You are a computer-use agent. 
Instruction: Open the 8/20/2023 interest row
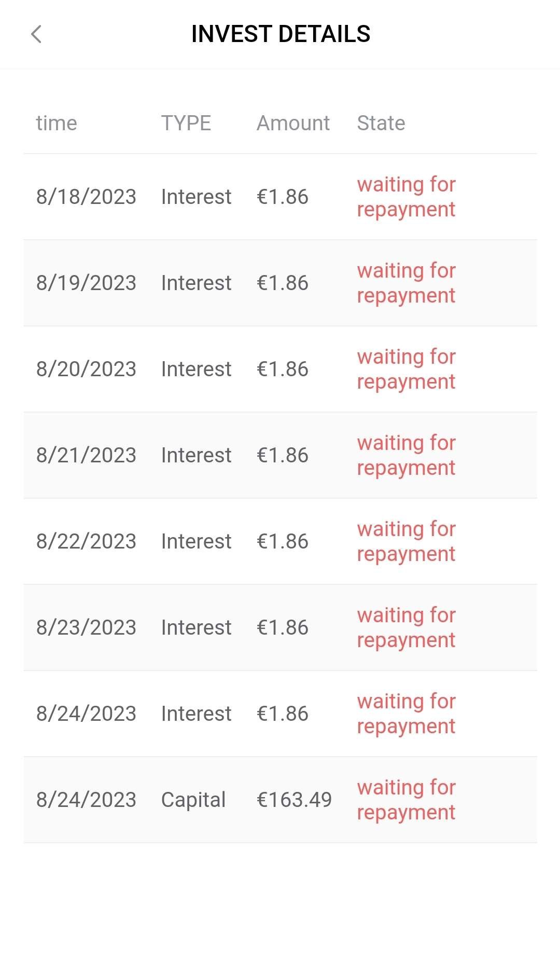click(86, 369)
